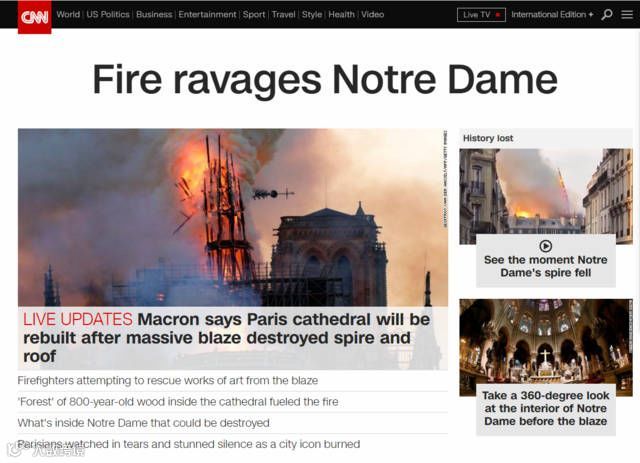
Task: Open the burning spire main photo
Action: click(233, 217)
